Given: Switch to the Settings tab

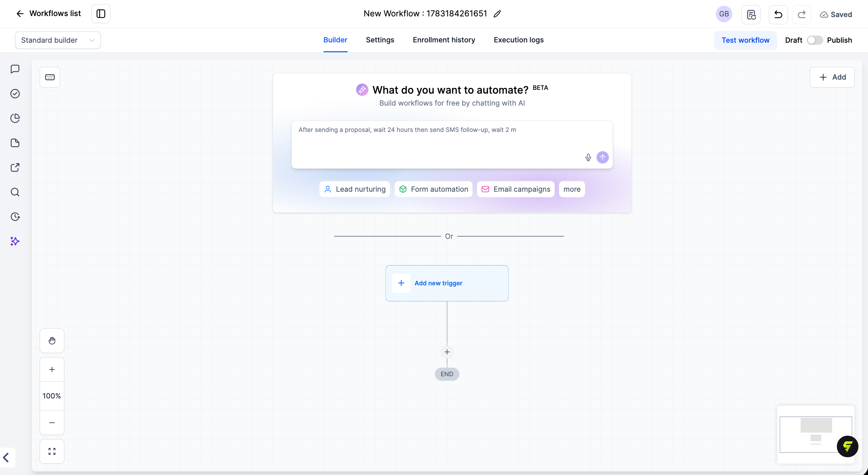Looking at the screenshot, I should tap(380, 40).
